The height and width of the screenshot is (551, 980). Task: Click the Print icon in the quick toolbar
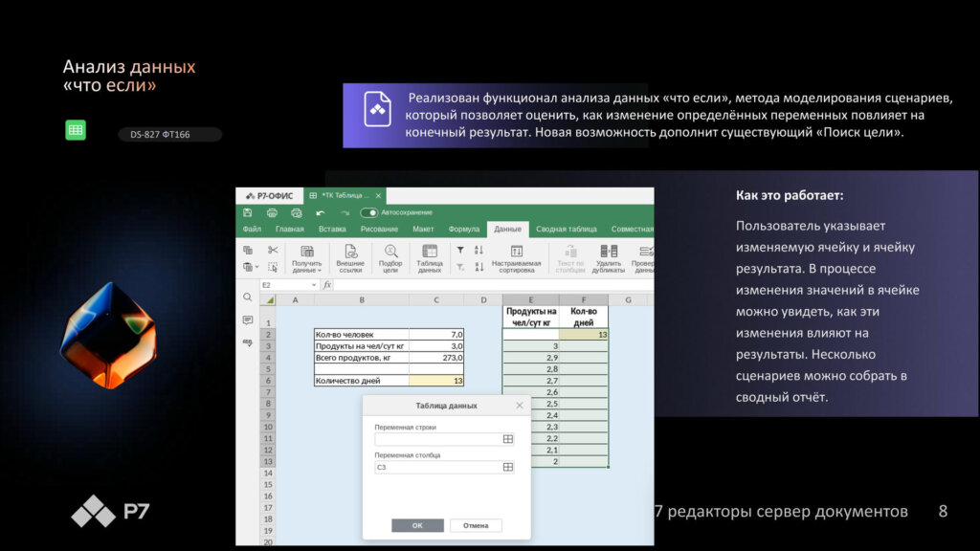[x=272, y=212]
